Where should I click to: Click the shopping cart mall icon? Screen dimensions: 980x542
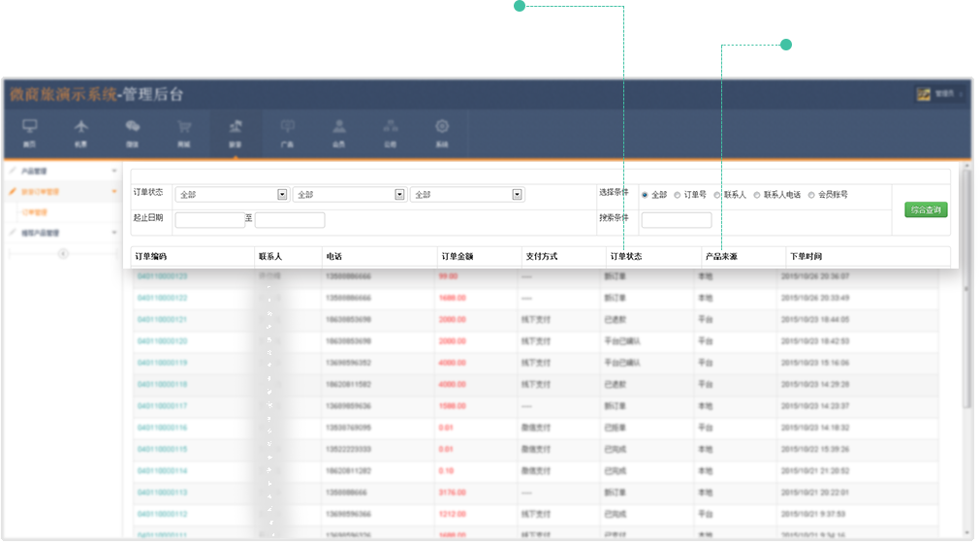[x=184, y=131]
